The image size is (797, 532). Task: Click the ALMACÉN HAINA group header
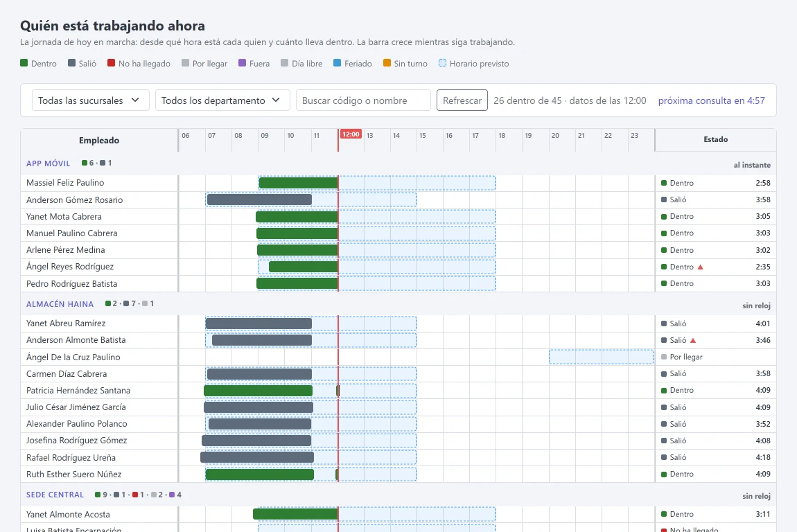(x=60, y=304)
